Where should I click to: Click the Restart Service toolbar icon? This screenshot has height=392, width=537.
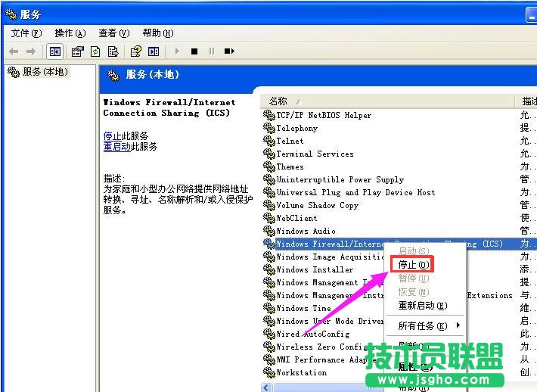[229, 51]
